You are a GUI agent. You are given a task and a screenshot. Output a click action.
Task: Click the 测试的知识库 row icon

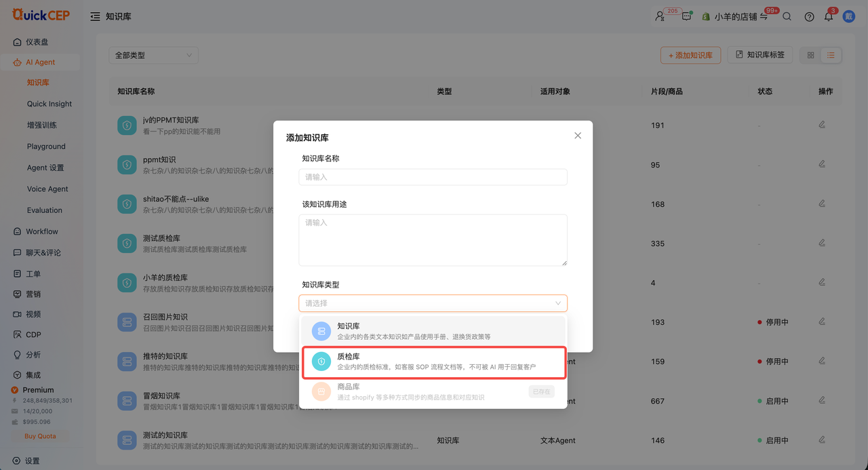(127, 439)
